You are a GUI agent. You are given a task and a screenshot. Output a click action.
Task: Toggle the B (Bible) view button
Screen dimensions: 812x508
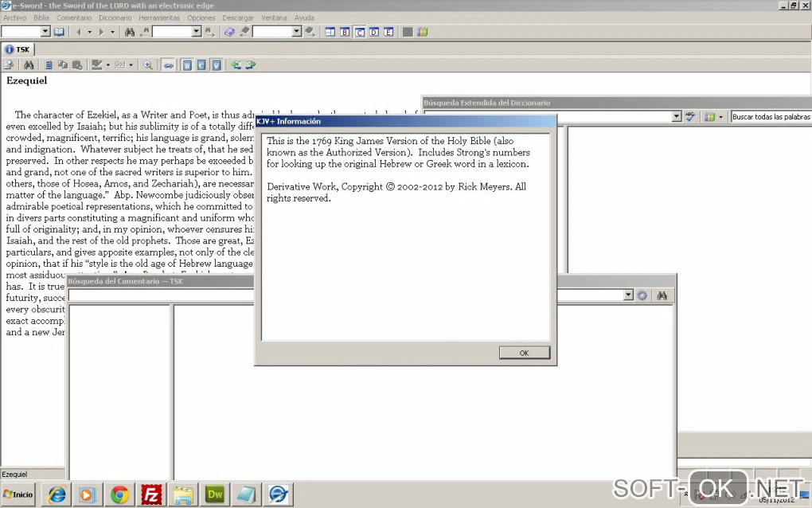345,32
